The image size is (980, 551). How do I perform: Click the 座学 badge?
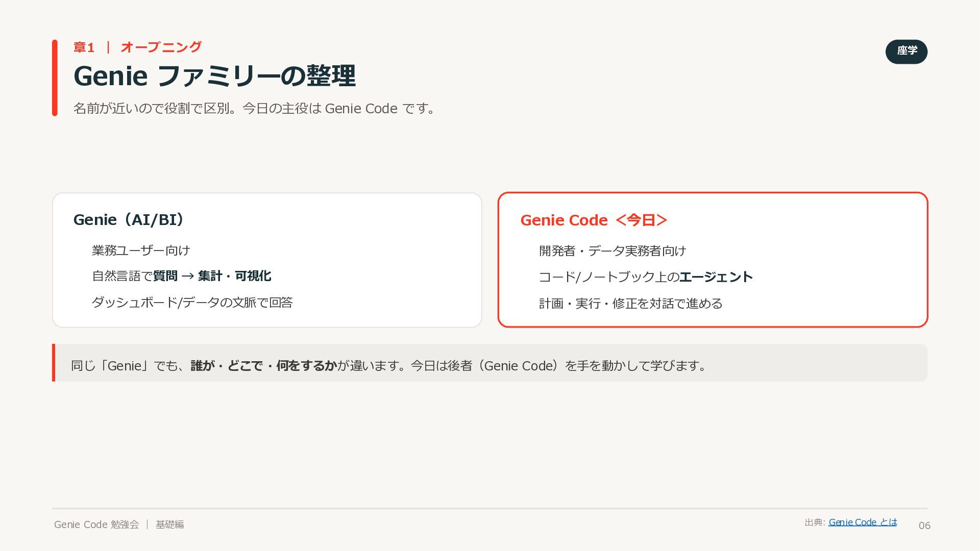click(x=906, y=52)
